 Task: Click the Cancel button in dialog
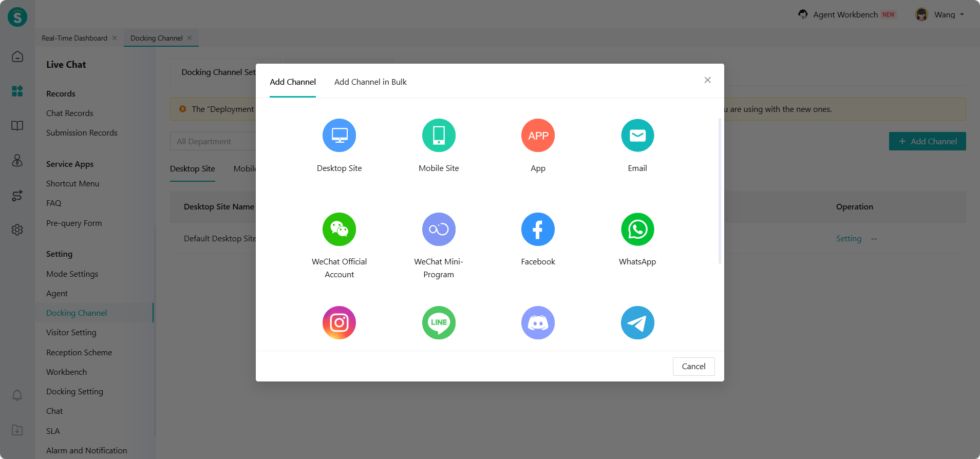coord(693,367)
